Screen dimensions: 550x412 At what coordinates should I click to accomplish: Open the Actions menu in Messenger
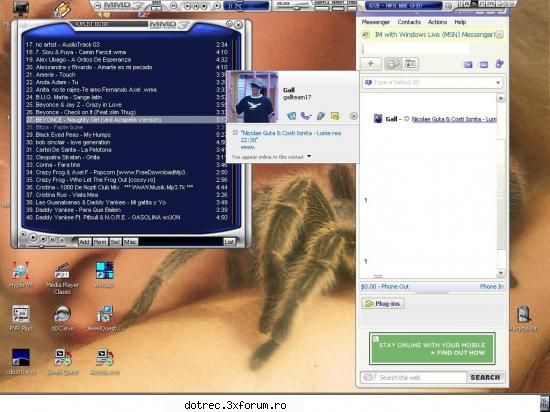(437, 22)
